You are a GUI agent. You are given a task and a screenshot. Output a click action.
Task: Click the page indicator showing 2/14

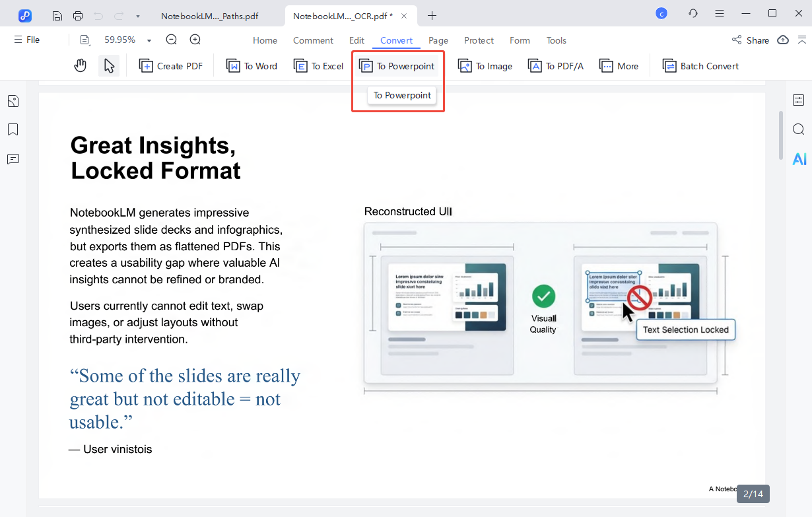pyautogui.click(x=753, y=493)
